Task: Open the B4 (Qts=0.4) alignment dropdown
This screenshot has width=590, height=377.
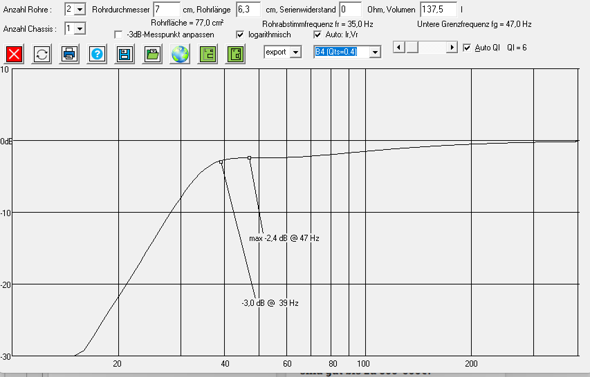Action: point(375,52)
